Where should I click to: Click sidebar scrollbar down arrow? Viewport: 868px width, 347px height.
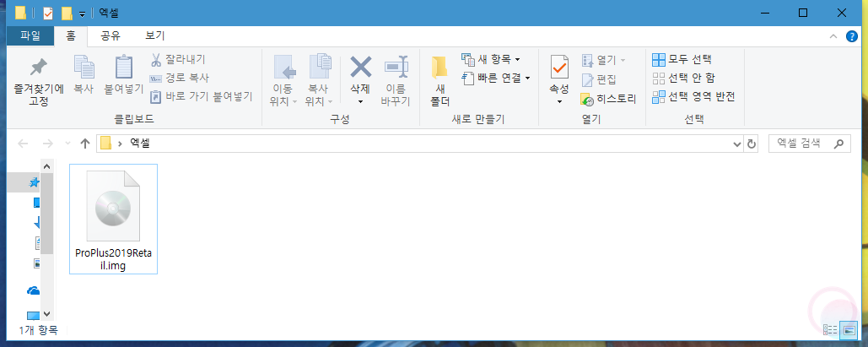coord(47,314)
